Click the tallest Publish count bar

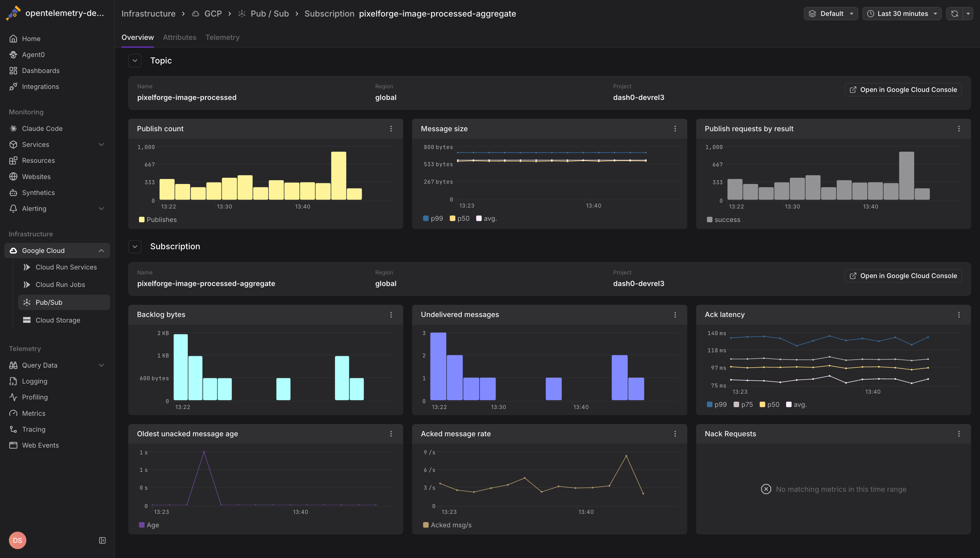338,176
